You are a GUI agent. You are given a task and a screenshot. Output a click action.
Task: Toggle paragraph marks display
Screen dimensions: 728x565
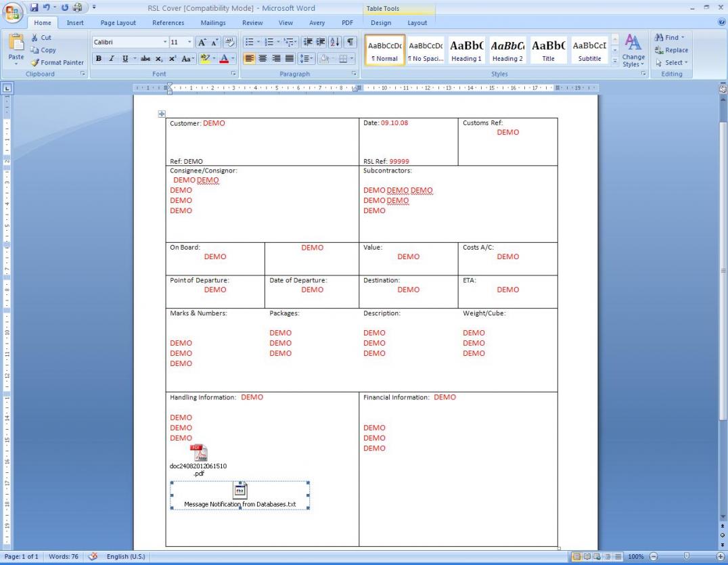point(350,42)
